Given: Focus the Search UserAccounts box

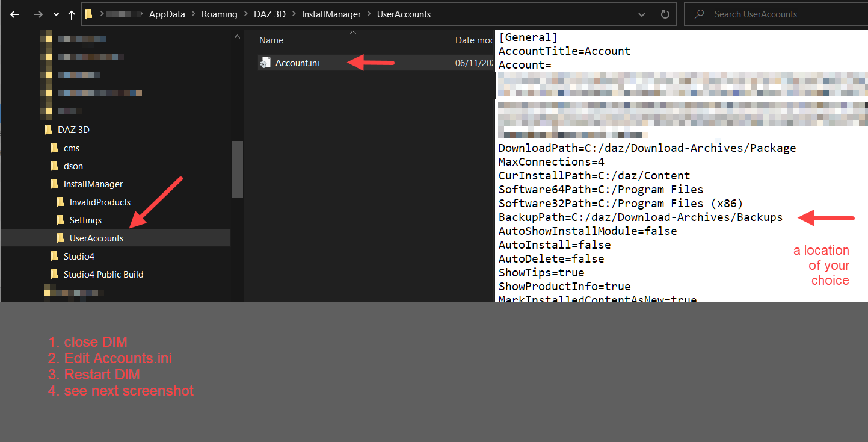Looking at the screenshot, I should pos(775,14).
